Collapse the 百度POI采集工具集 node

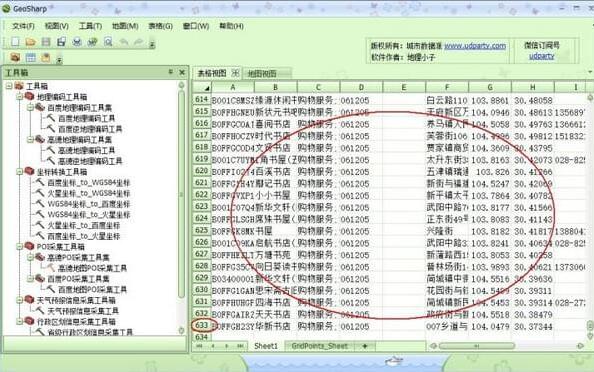pos(30,279)
